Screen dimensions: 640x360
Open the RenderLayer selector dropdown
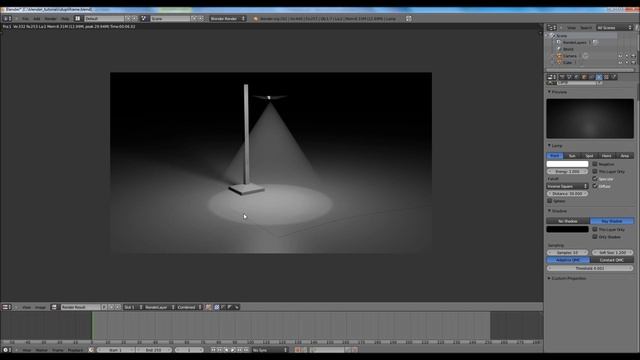(158, 307)
